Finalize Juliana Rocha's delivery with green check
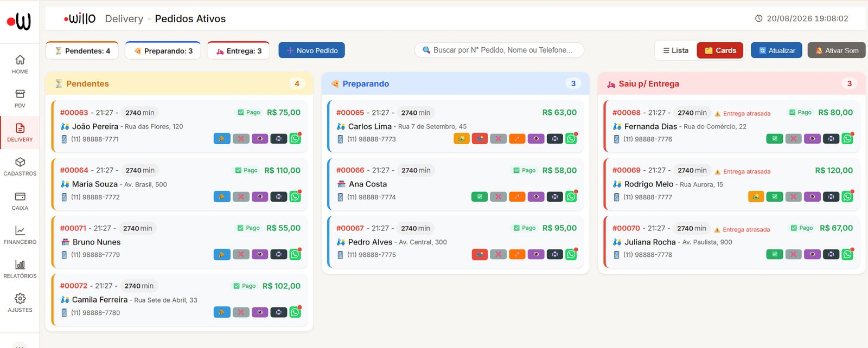The height and width of the screenshot is (348, 868). tap(775, 254)
